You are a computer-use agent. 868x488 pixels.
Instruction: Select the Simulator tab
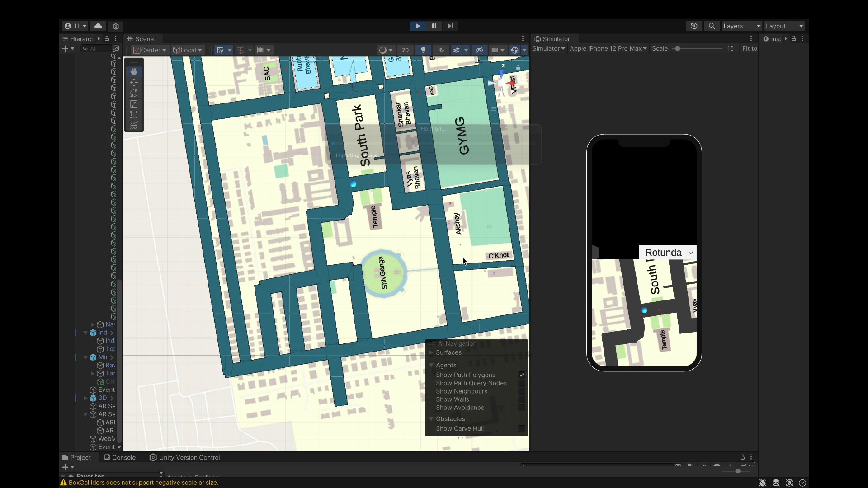[x=552, y=39]
